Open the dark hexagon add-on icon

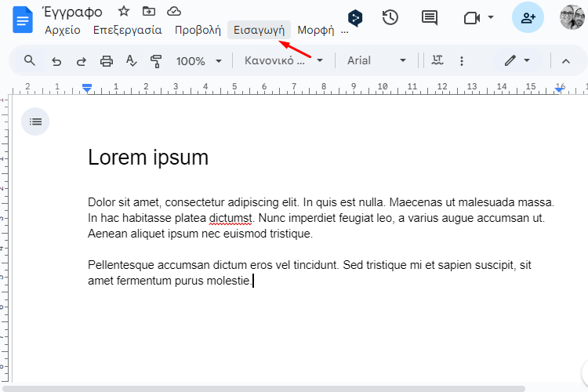[355, 17]
